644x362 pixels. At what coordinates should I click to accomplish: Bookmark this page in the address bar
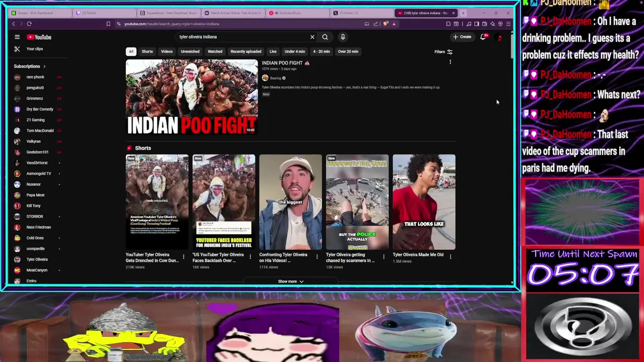[108, 24]
